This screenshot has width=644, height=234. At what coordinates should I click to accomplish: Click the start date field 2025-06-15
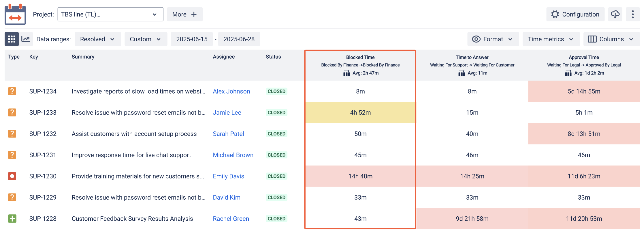click(x=192, y=39)
